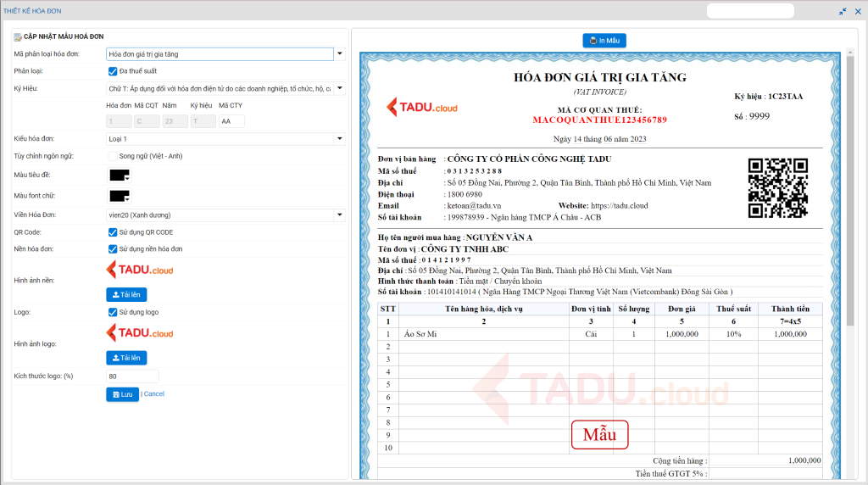Click Mã CTY input with AA
This screenshot has width=868, height=485.
click(231, 121)
